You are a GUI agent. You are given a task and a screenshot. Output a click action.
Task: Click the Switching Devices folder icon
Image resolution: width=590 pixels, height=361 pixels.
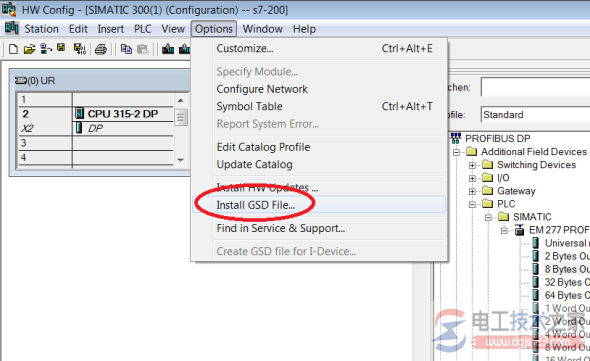click(488, 165)
